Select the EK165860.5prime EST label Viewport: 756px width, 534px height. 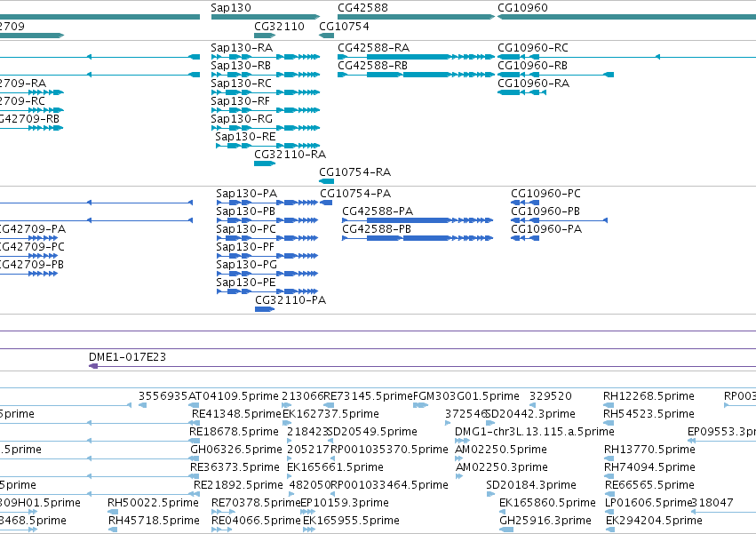547,503
